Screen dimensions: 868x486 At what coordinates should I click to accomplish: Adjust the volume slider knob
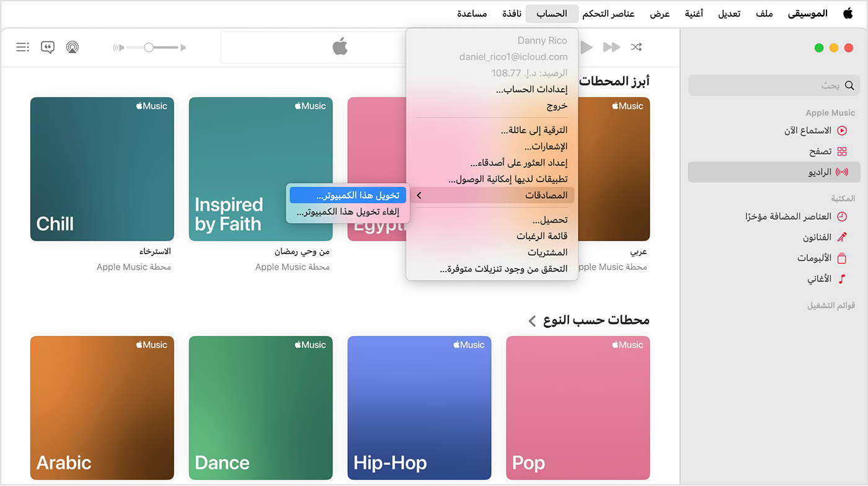coord(149,47)
